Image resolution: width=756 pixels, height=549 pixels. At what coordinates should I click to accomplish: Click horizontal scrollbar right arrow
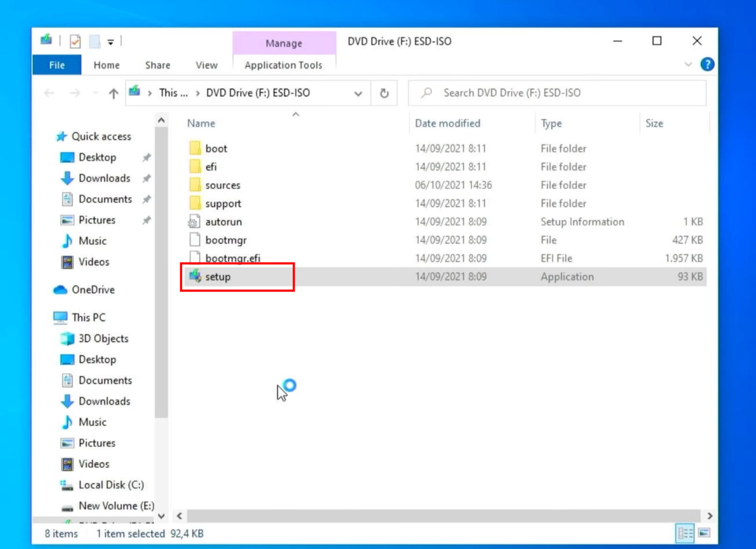tap(710, 516)
